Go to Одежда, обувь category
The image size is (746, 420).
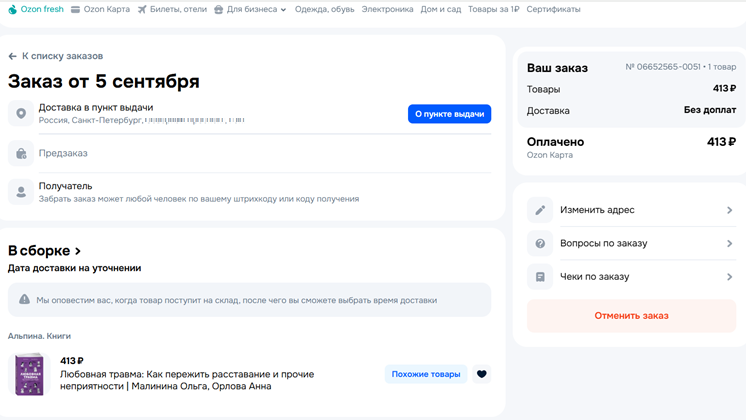(x=324, y=9)
